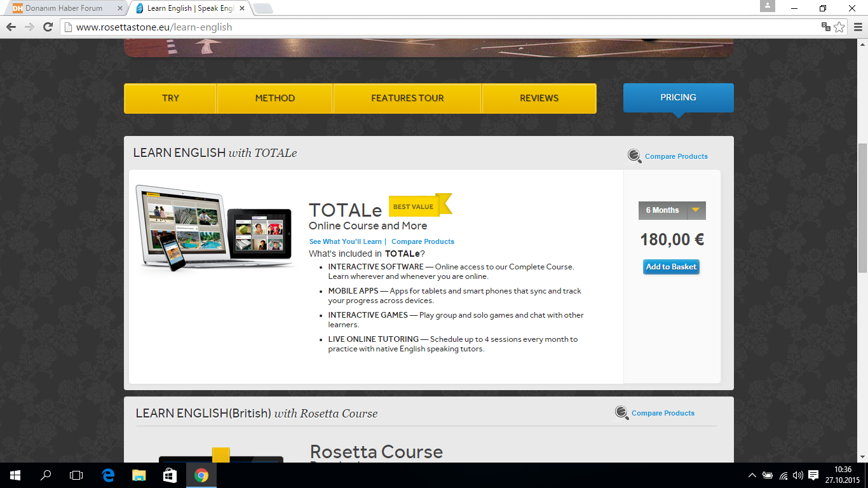The height and width of the screenshot is (488, 868).
Task: Click the INTERACTIVE GAMES bullet text
Action: 456,320
